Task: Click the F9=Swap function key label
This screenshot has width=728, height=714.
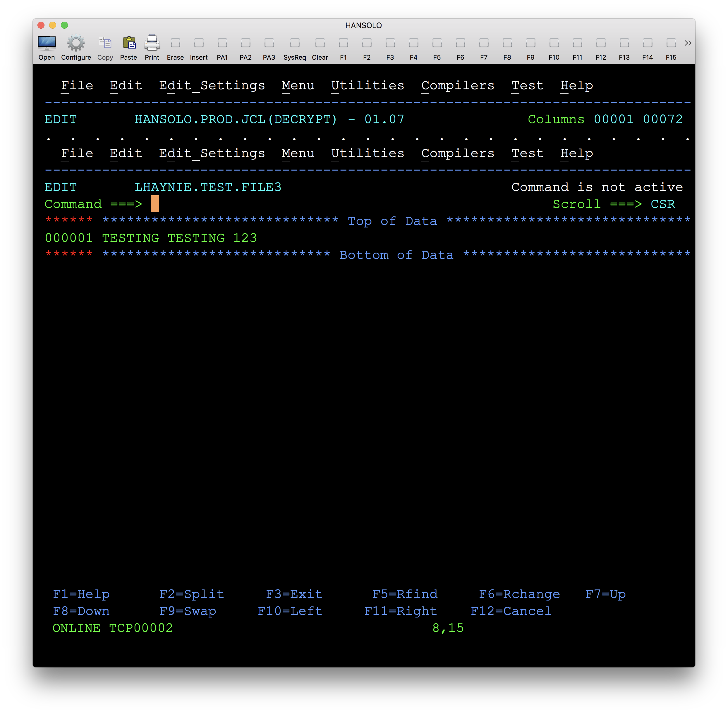Action: coord(188,611)
